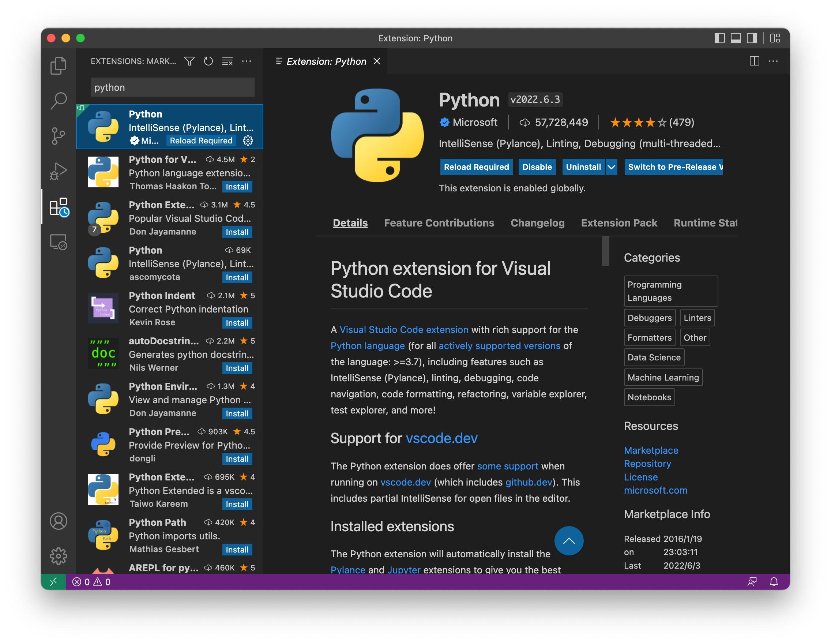Open the Marketplace resource link
The height and width of the screenshot is (644, 831).
[x=651, y=450]
